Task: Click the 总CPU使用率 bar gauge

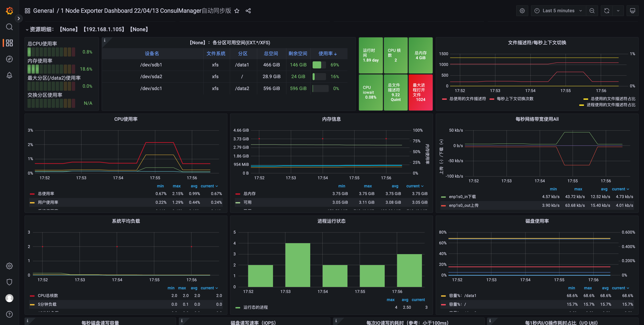Action: (51, 52)
